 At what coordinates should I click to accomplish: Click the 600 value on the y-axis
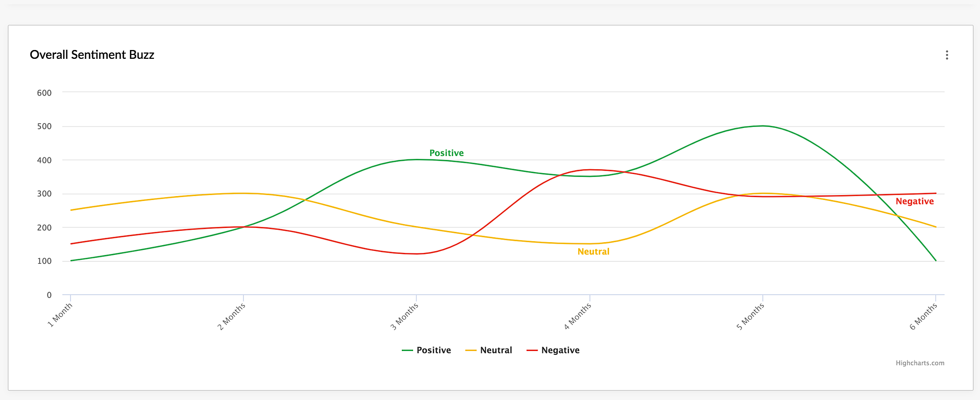pyautogui.click(x=44, y=93)
